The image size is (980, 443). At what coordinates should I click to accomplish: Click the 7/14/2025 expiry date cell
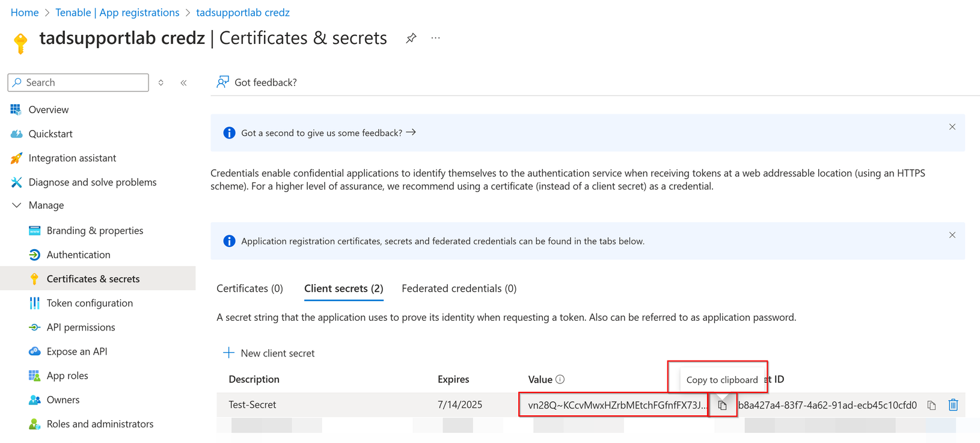(x=460, y=404)
